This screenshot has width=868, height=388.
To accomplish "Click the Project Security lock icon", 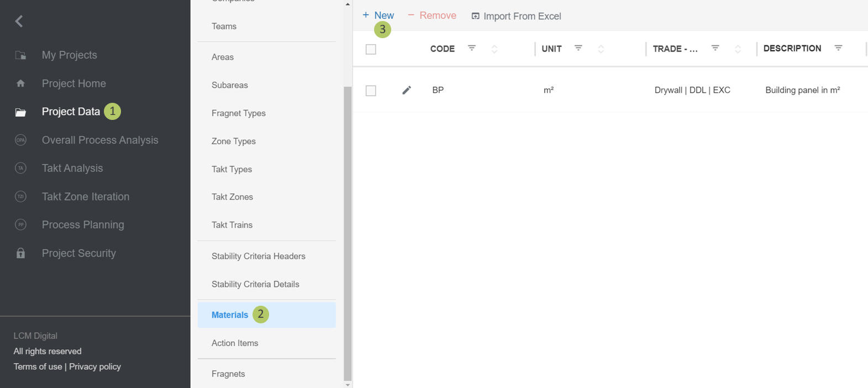I will point(20,253).
